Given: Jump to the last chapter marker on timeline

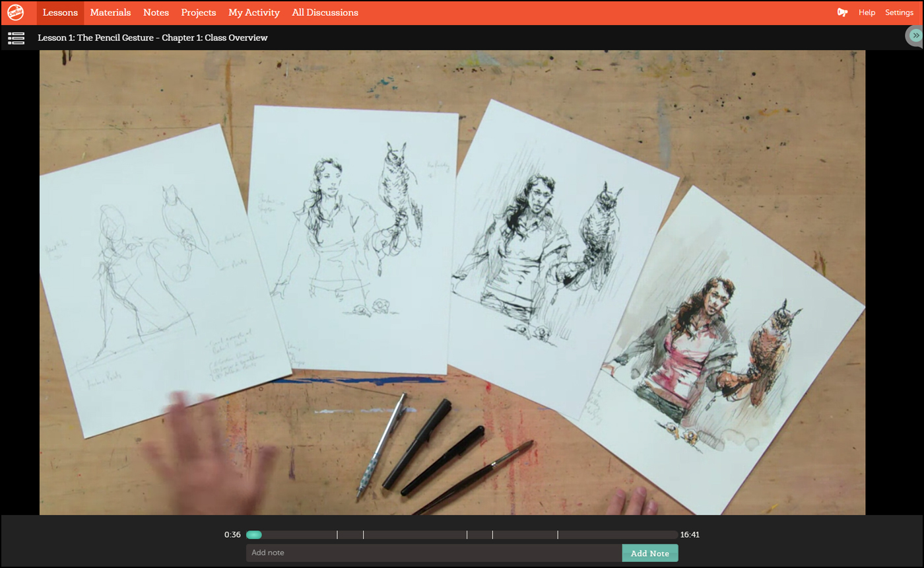Looking at the screenshot, I should [558, 535].
